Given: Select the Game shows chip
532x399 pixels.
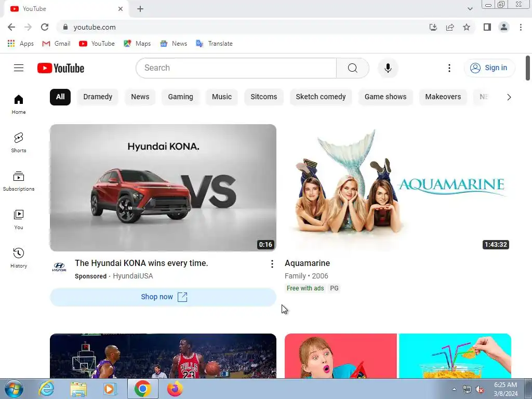Looking at the screenshot, I should point(385,97).
